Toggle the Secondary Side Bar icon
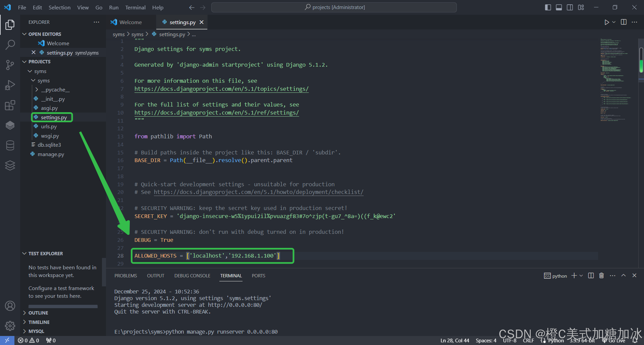The image size is (644, 345). pyautogui.click(x=570, y=7)
